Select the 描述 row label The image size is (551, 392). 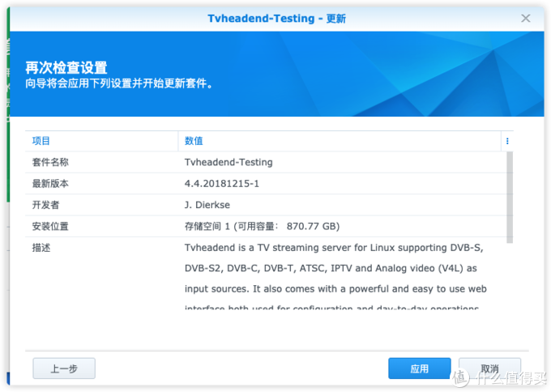(x=41, y=248)
